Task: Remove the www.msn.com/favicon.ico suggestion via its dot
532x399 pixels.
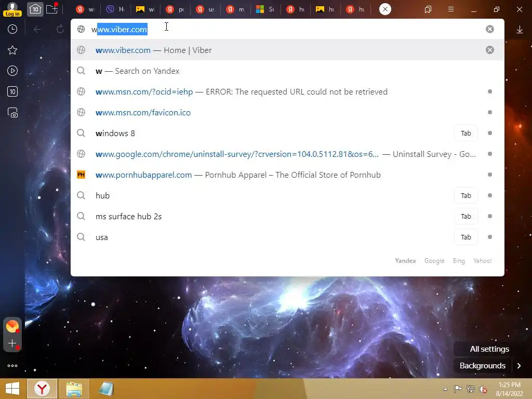Action: (x=489, y=112)
